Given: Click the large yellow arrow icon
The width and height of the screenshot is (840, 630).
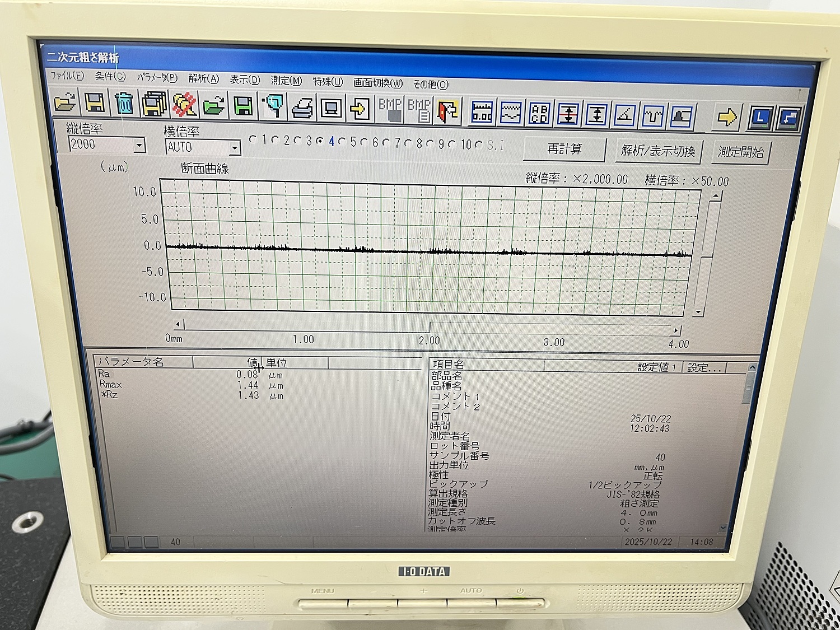Looking at the screenshot, I should click(727, 118).
